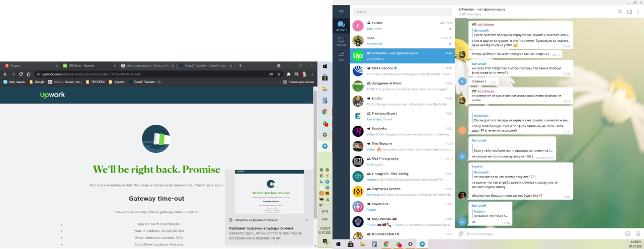Open the Edit folders option
Viewport: 644px width, 249px height.
(x=341, y=56)
